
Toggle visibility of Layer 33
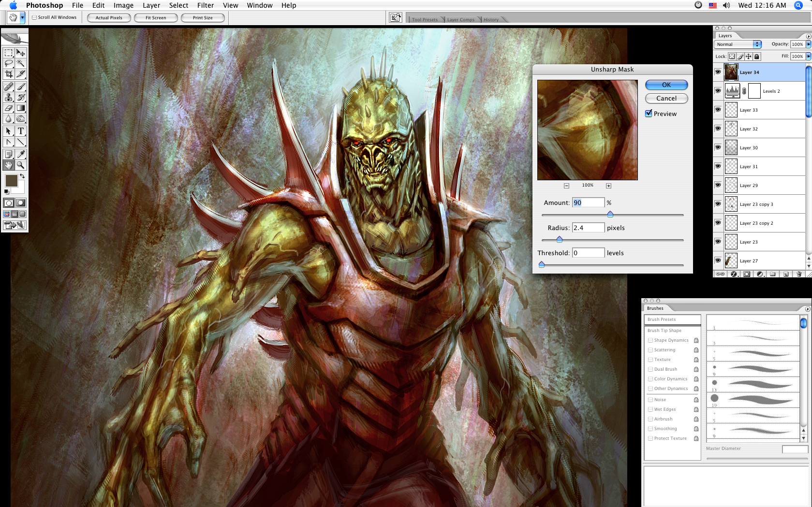[718, 110]
